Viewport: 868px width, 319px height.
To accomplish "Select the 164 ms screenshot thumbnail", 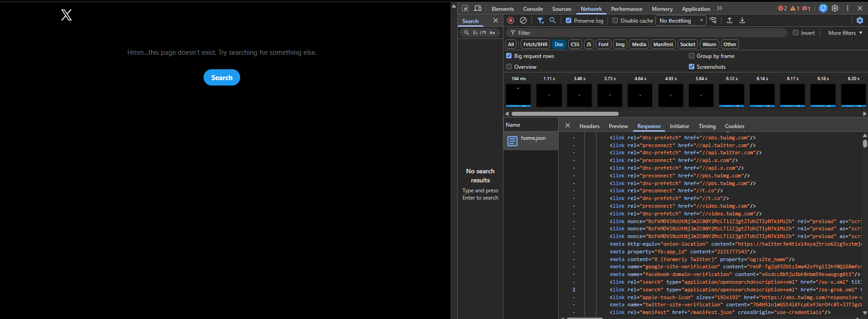I will [518, 95].
